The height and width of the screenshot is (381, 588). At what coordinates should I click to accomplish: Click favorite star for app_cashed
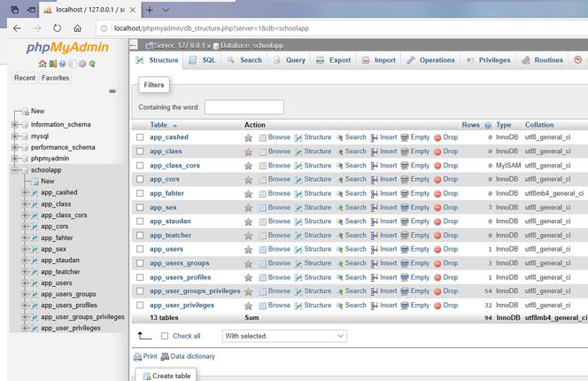point(248,137)
